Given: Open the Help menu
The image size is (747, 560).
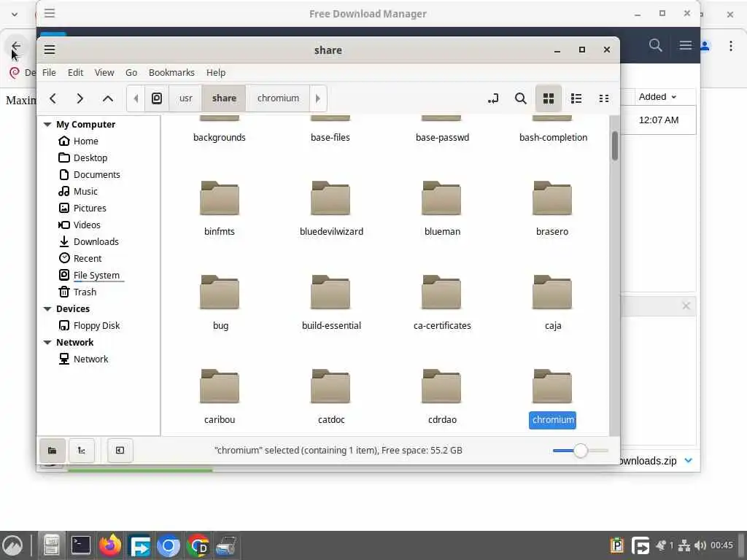Looking at the screenshot, I should click(216, 72).
